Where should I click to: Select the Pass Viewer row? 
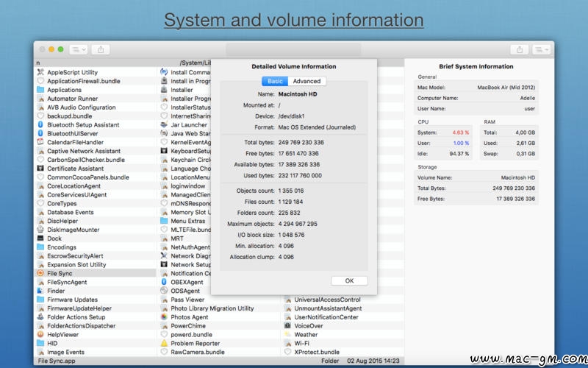pos(218,300)
